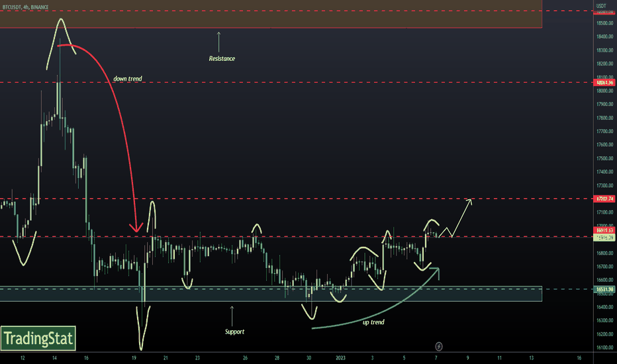Select the 16919.63 red price label
The image size is (617, 364).
(605, 230)
